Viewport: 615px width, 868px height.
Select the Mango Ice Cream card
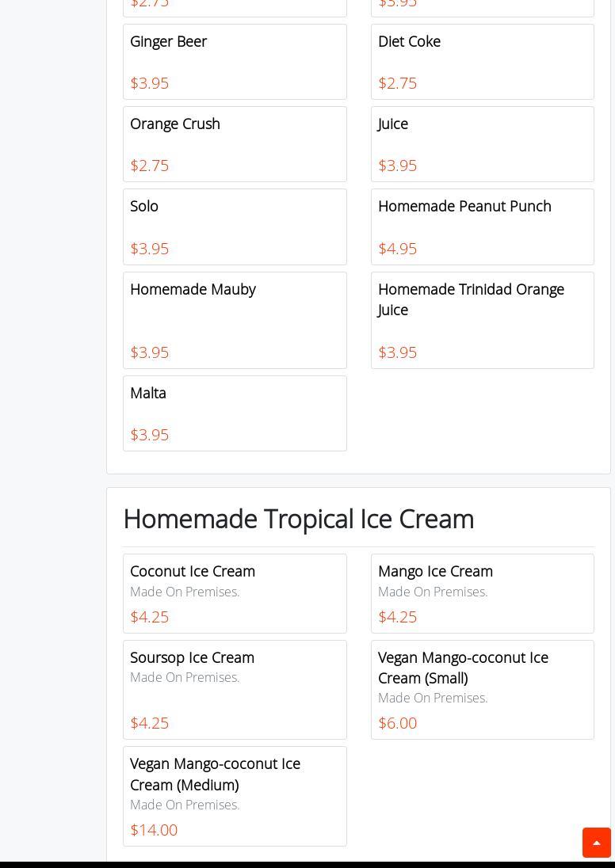[x=483, y=593]
